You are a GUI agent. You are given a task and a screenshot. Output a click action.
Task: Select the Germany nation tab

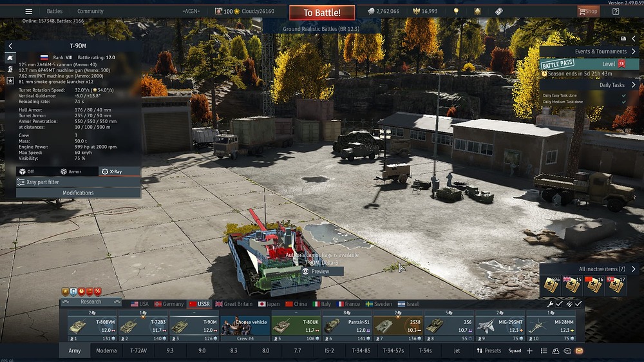[x=169, y=304]
